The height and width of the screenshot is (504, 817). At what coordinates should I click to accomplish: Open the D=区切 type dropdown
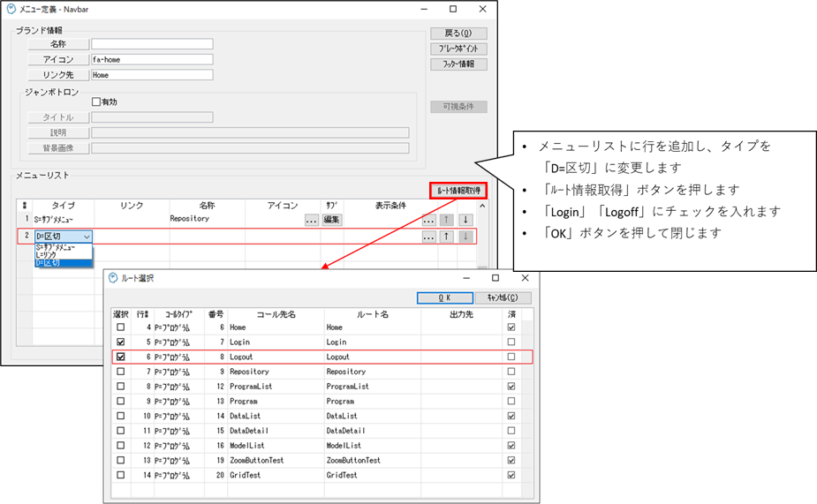86,237
